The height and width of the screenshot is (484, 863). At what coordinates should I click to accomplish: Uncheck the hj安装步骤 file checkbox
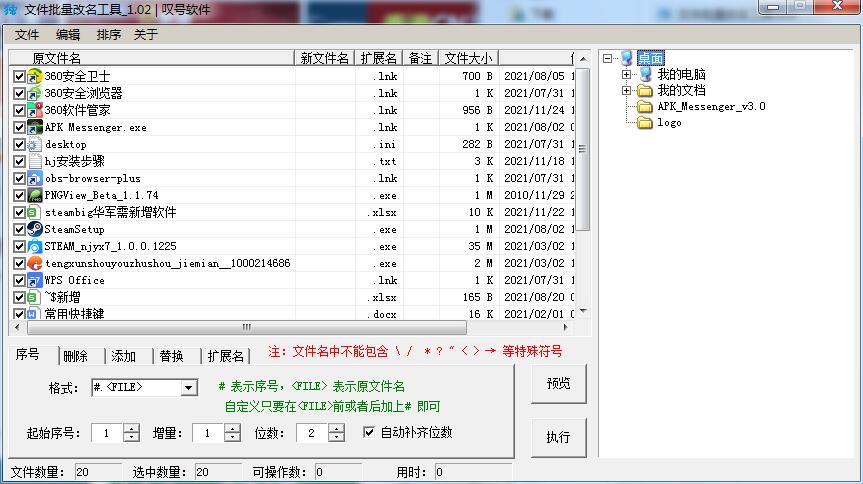click(19, 161)
